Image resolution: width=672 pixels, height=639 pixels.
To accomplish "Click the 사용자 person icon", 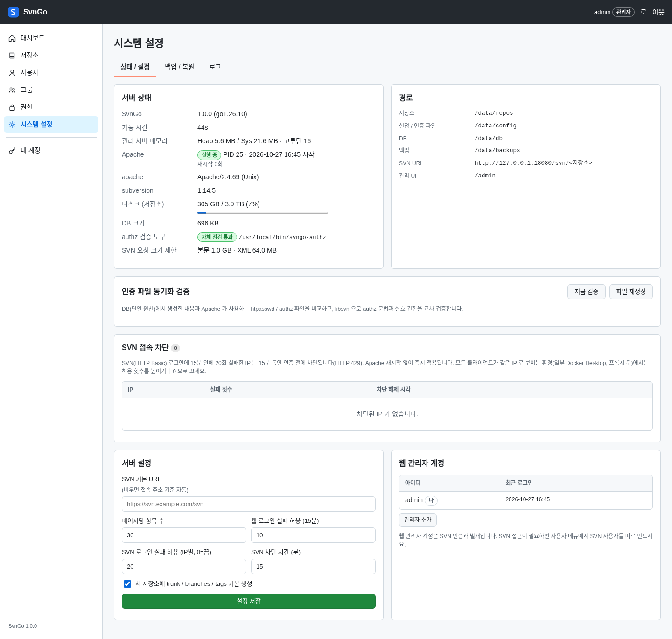I will pyautogui.click(x=12, y=73).
